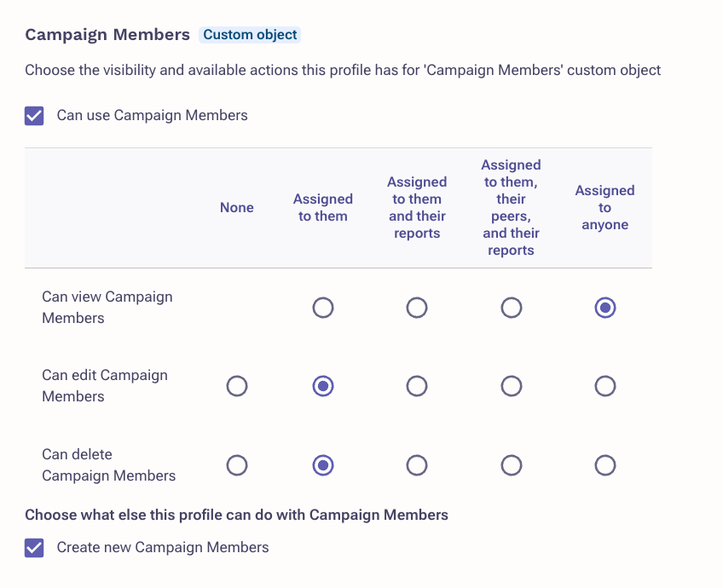Set delete permission to them and their reports
Viewport: 723px width, 588px height.
[x=417, y=465]
